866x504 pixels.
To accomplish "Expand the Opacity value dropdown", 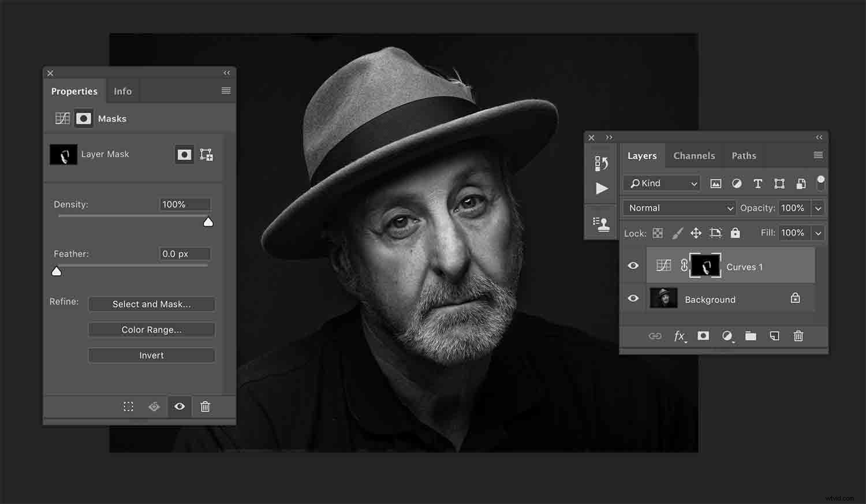I will (x=818, y=208).
